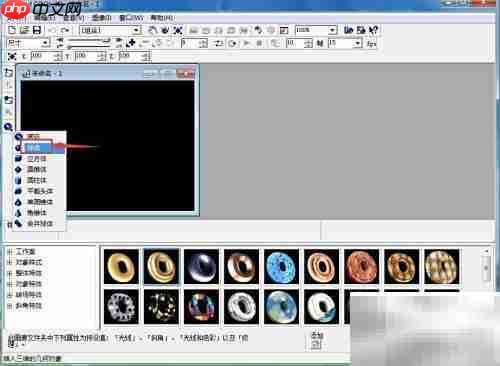The width and height of the screenshot is (500, 366).
Task: Open the 图像 menu
Action: (x=101, y=18)
